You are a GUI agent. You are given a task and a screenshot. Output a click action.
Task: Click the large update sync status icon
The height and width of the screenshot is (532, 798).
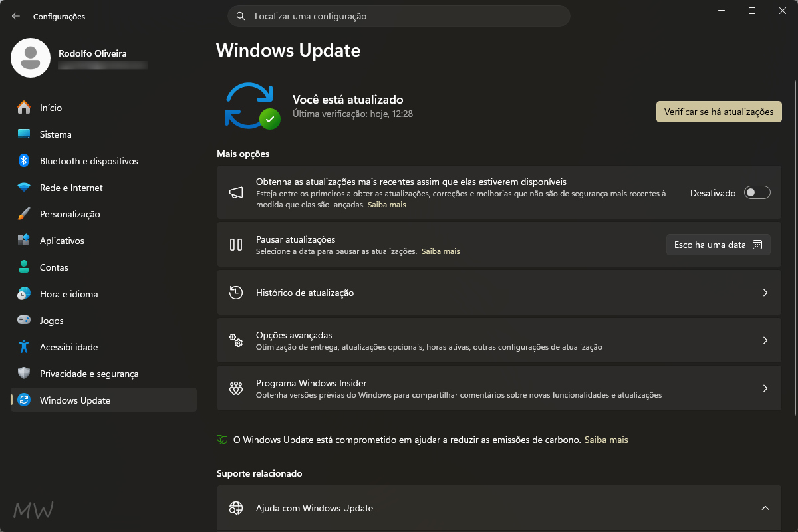coord(252,106)
